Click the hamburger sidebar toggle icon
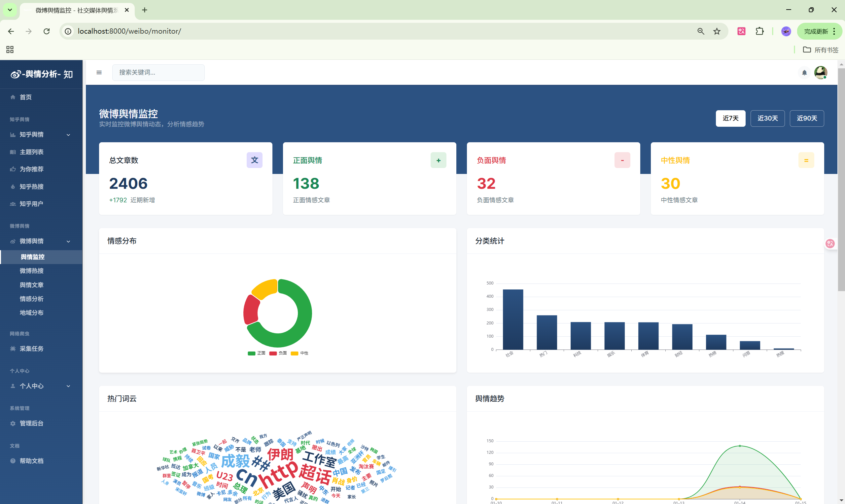Screen dimensions: 845x504 coord(99,72)
